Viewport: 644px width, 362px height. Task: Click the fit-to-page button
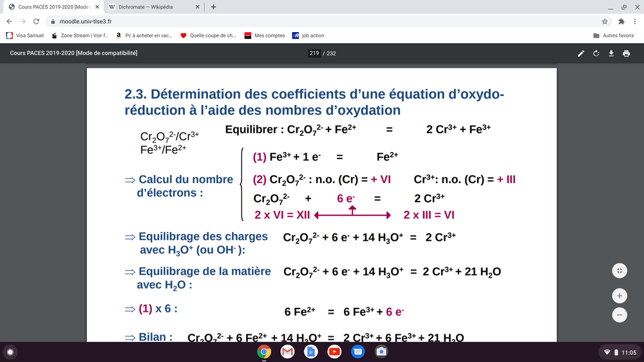pyautogui.click(x=619, y=271)
